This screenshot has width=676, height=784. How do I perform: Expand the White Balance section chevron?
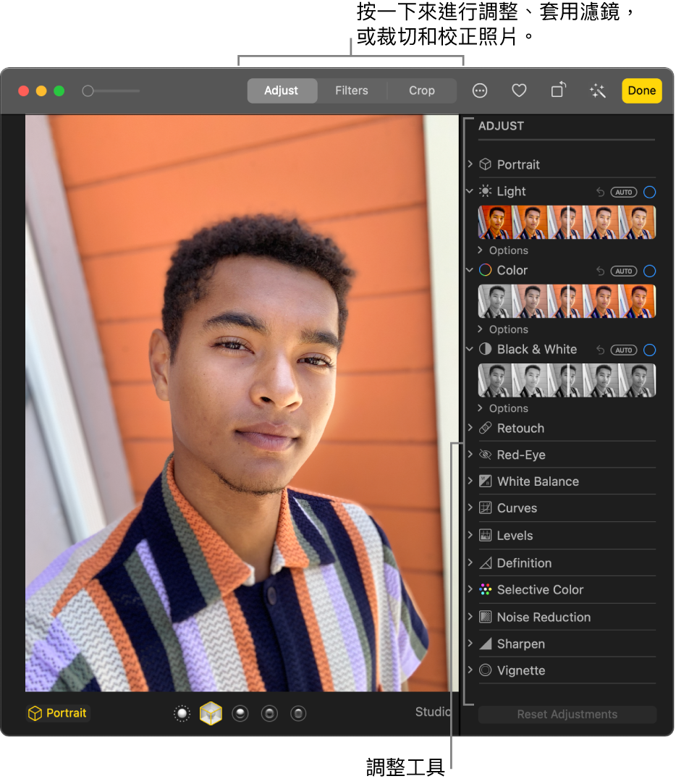coord(470,481)
